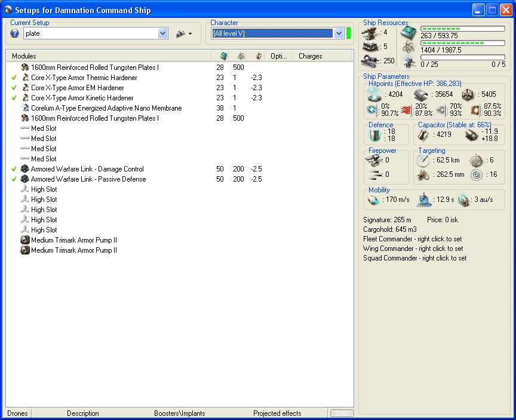Image resolution: width=516 pixels, height=420 pixels.
Task: Click the align time icon
Action: pyautogui.click(x=424, y=200)
